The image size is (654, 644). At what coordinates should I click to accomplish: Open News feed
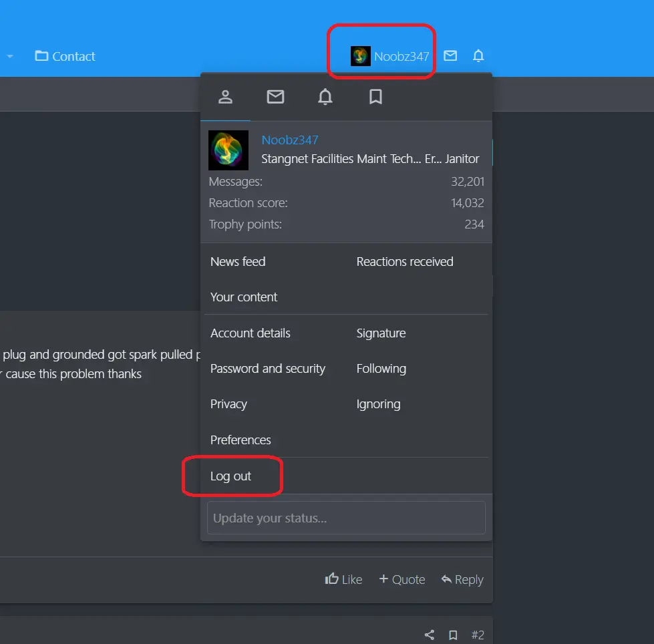[x=238, y=261]
